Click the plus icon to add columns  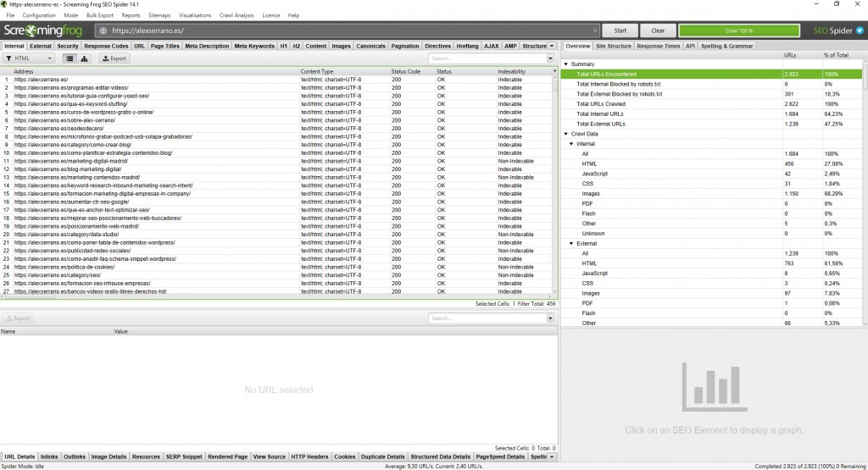pyautogui.click(x=554, y=71)
